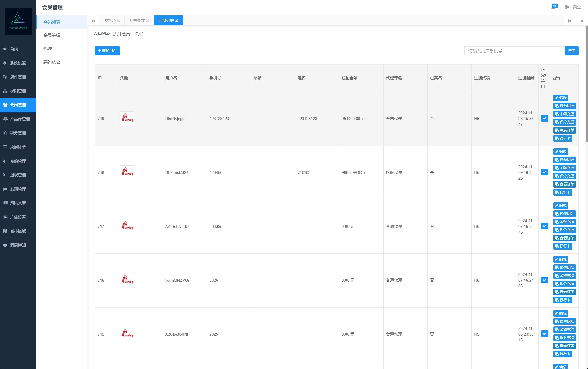Click the notification bell with badge 43
588x369 pixels.
click(554, 7)
